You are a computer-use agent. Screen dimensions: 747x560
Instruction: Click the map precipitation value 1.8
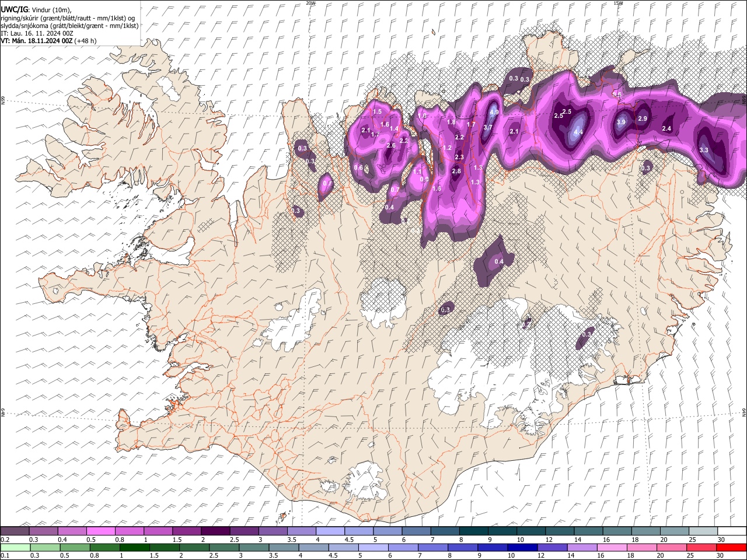(x=451, y=122)
